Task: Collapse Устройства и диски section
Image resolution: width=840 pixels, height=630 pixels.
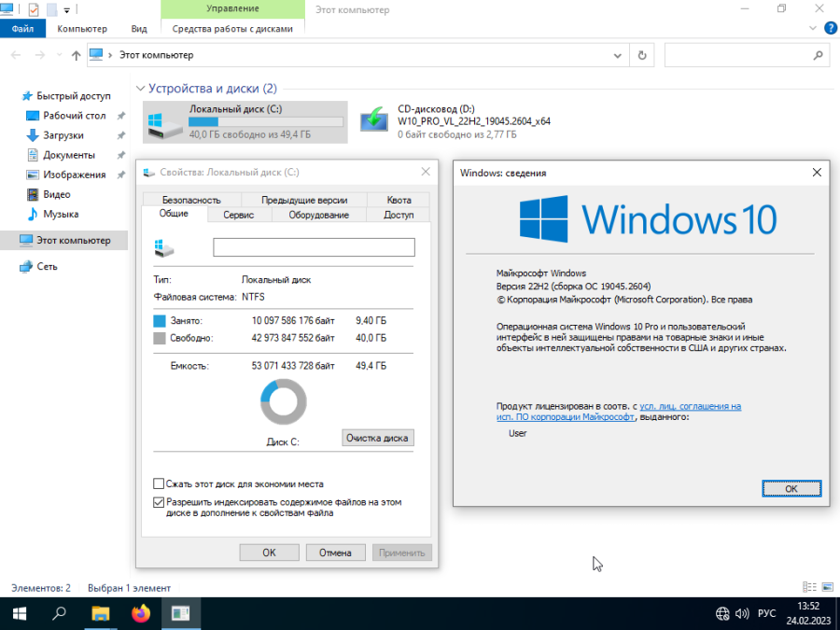Action: pos(141,89)
